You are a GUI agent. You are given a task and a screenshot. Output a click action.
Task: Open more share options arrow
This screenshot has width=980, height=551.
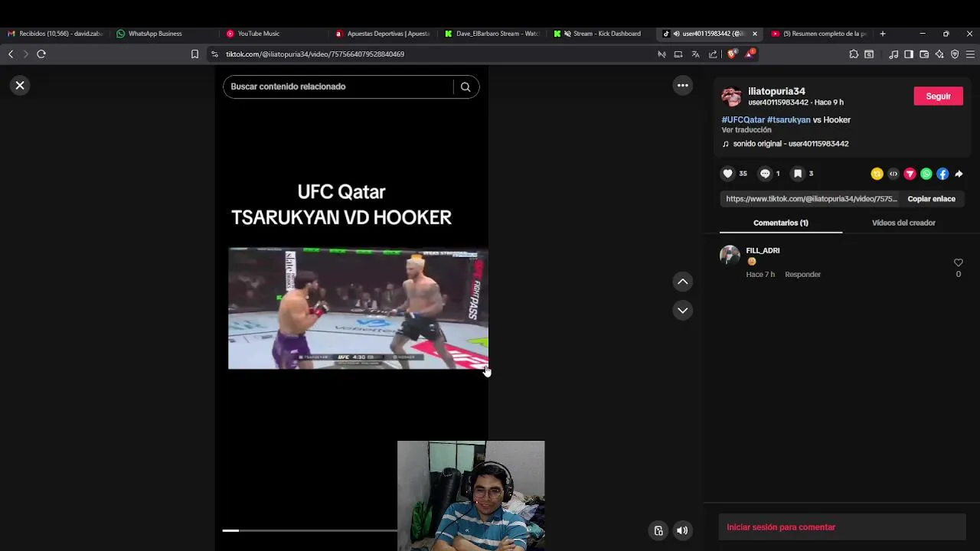(x=959, y=174)
